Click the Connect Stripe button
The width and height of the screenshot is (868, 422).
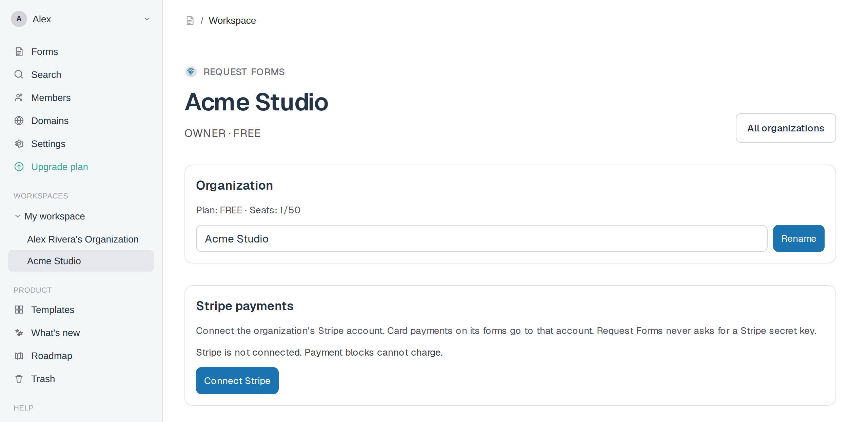[237, 381]
